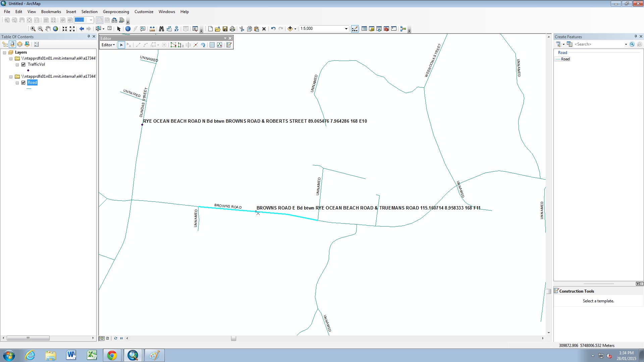Open the Editor dropdown menu
Viewport: 644px width, 362px height.
pos(108,45)
